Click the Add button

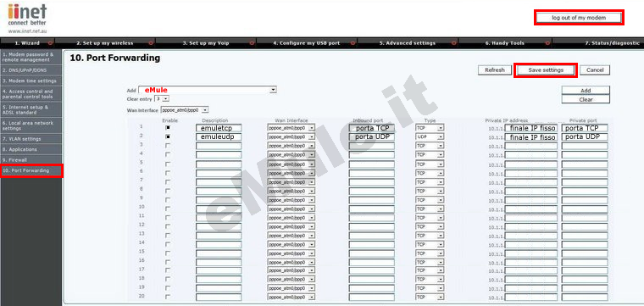coord(586,91)
